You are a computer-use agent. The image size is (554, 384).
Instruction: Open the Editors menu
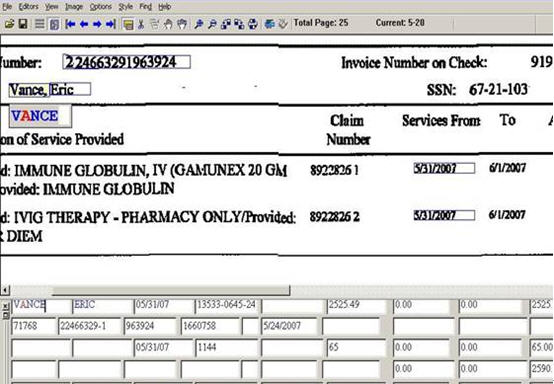pyautogui.click(x=28, y=7)
